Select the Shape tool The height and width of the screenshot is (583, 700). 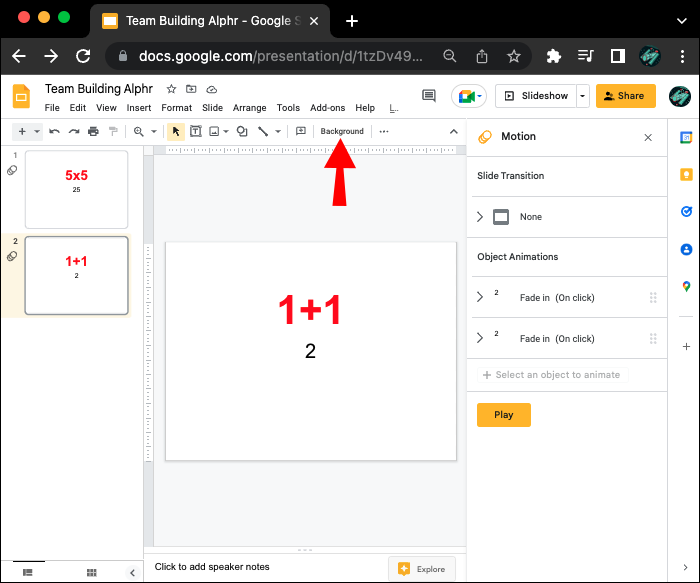242,131
